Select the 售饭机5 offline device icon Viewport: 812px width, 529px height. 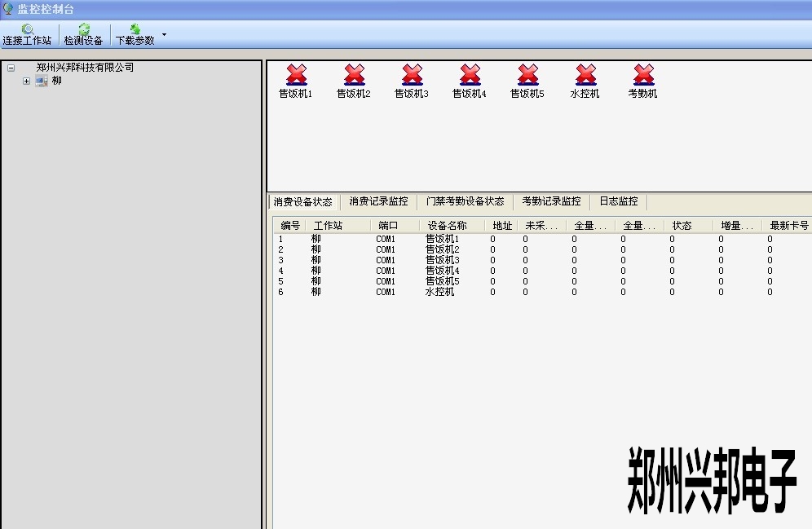pos(527,74)
